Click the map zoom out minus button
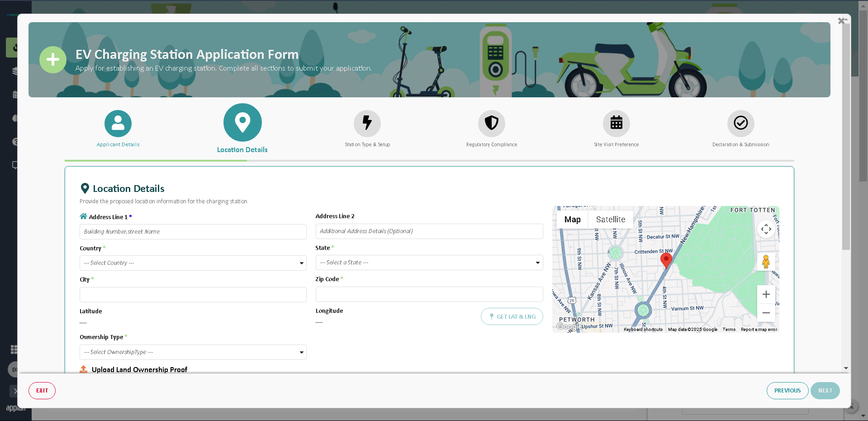The height and width of the screenshot is (421, 868). (x=766, y=313)
